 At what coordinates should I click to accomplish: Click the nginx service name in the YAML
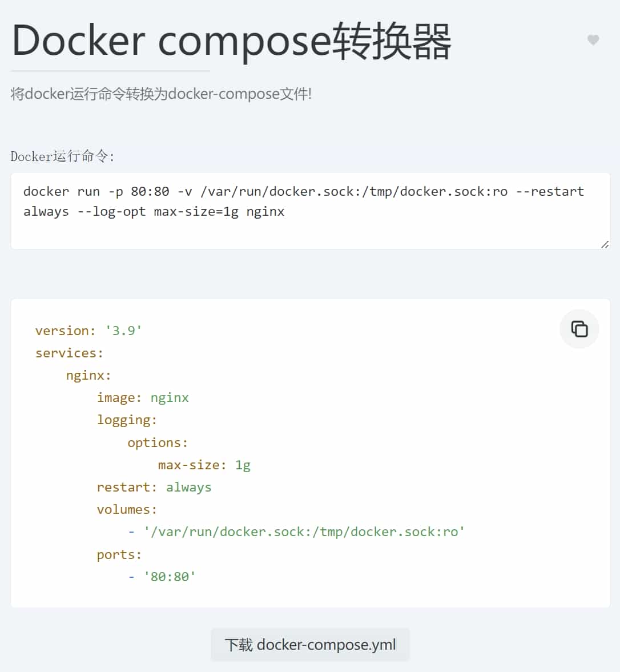[88, 375]
